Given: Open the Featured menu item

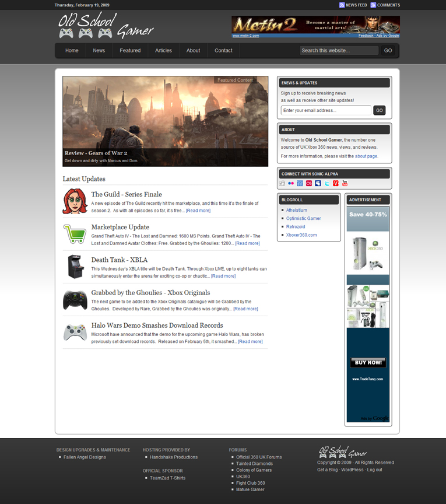Looking at the screenshot, I should (130, 51).
